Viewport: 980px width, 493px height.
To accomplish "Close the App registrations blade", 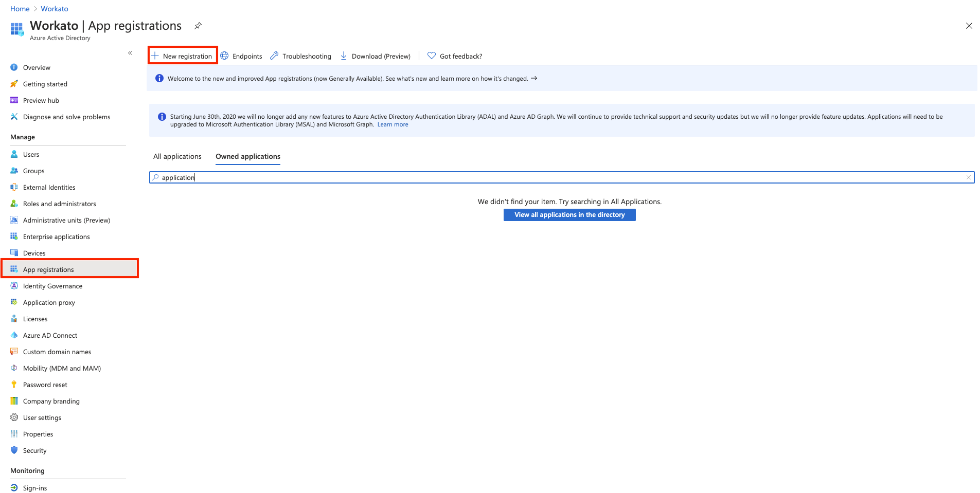I will click(969, 26).
